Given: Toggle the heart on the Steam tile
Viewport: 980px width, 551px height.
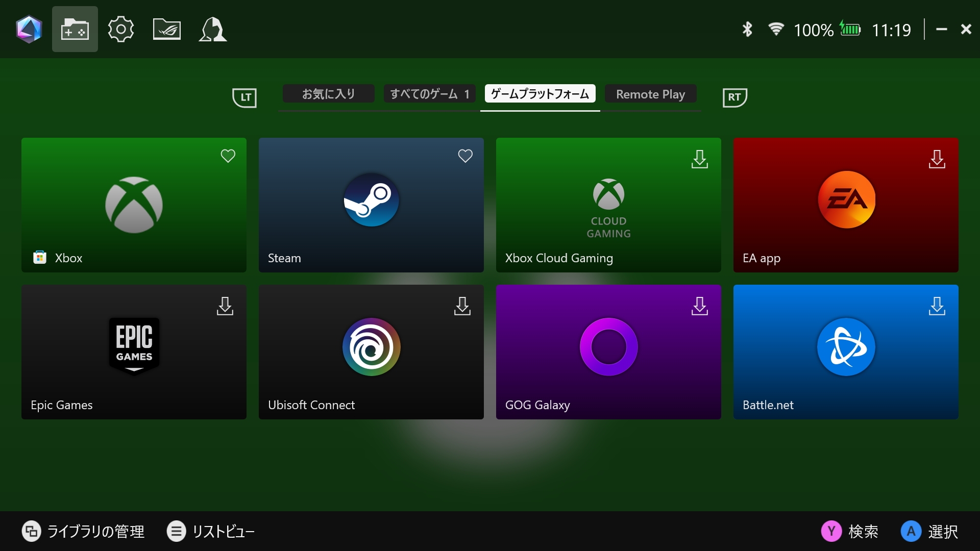Looking at the screenshot, I should pos(465,156).
